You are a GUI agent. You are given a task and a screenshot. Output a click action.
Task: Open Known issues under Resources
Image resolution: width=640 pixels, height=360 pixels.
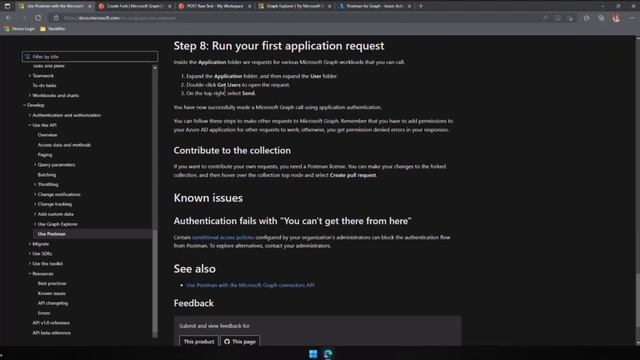point(51,293)
